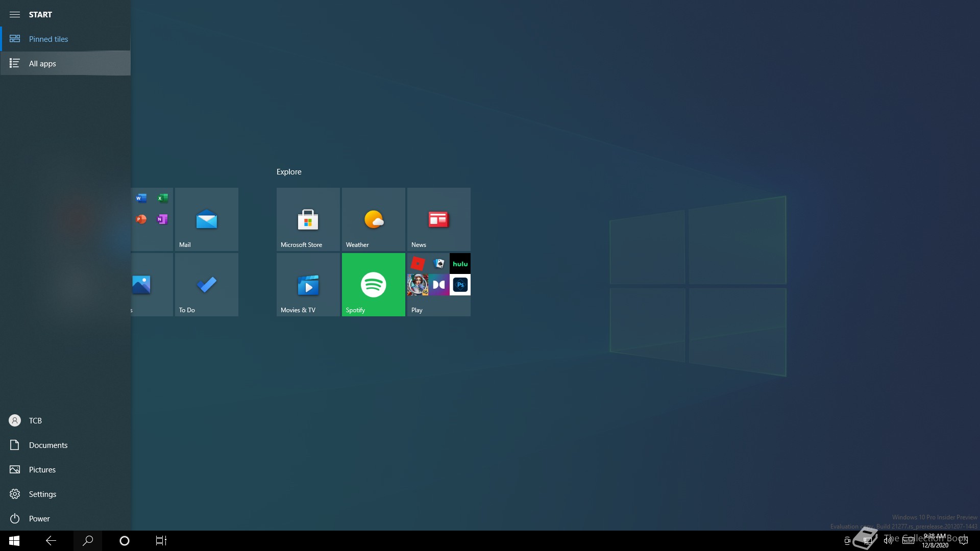Open Task View on taskbar
Viewport: 980px width, 551px height.
tap(161, 541)
